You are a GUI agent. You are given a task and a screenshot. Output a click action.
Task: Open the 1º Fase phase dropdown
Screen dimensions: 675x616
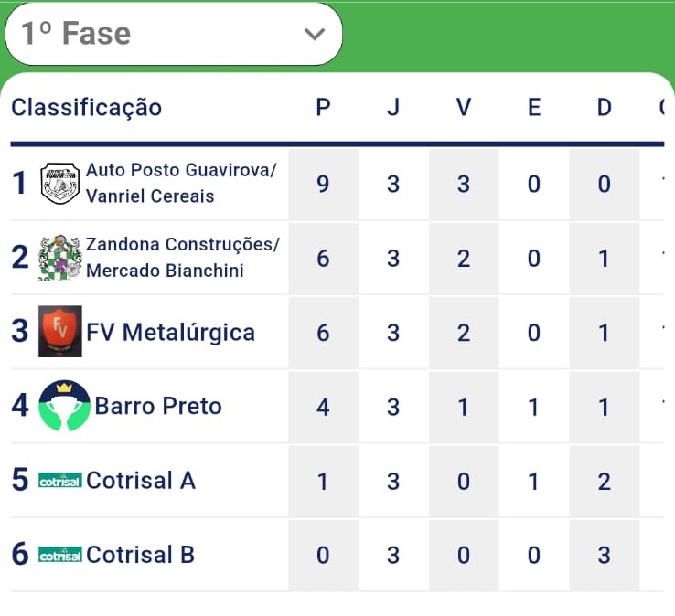point(173,35)
